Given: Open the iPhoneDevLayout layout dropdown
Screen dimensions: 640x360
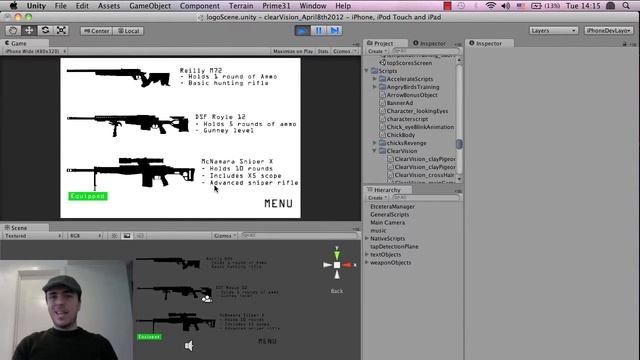Looking at the screenshot, I should pyautogui.click(x=609, y=31).
